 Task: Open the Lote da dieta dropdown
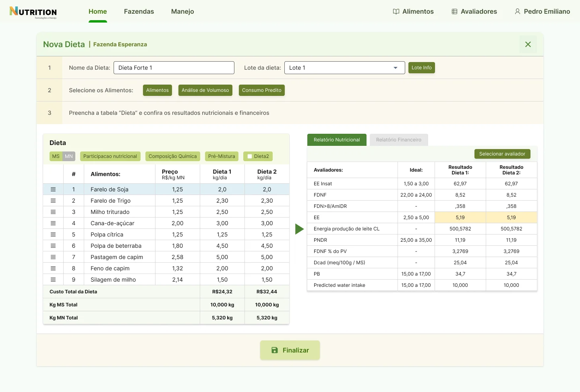coord(344,68)
